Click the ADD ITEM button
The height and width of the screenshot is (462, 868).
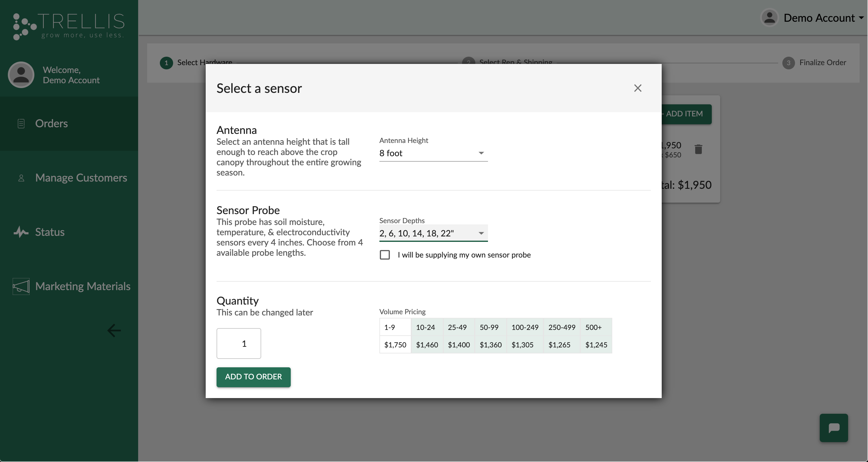pos(685,114)
